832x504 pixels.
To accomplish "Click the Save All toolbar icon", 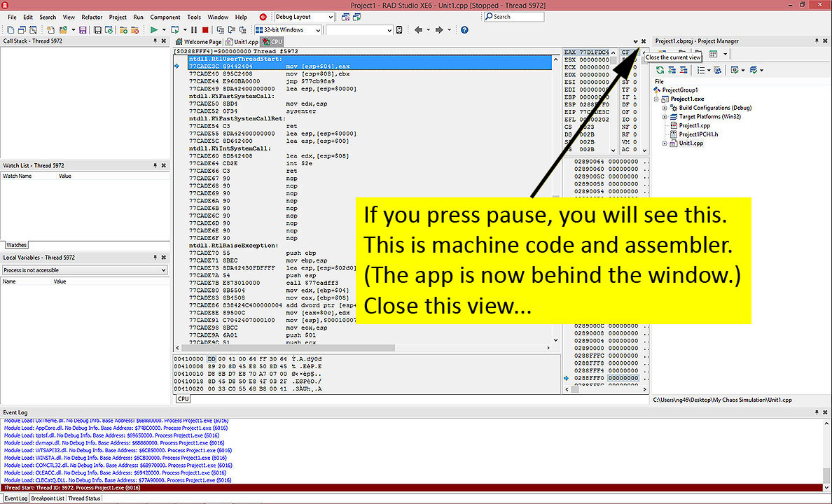I will coord(97,30).
